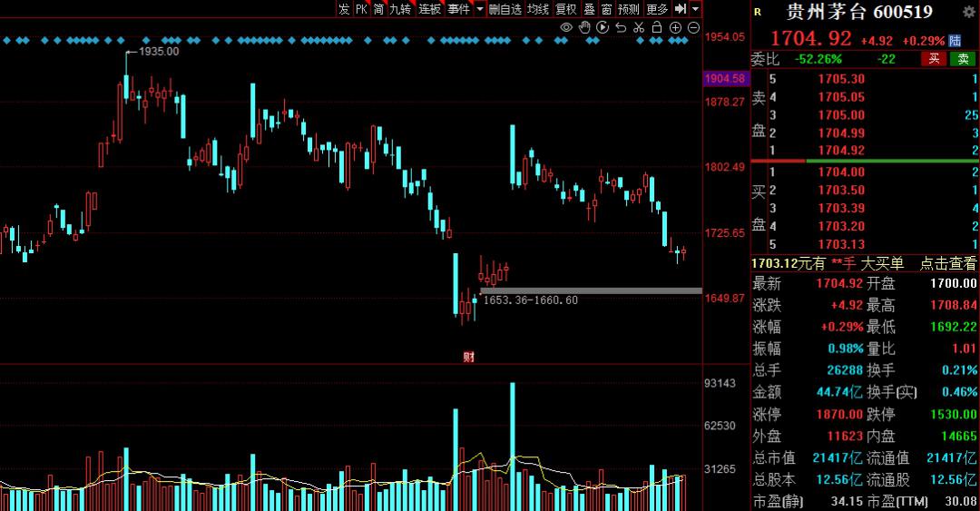Toggle the chart lock icon
Viewport: 980px width, 511px height.
(657, 27)
